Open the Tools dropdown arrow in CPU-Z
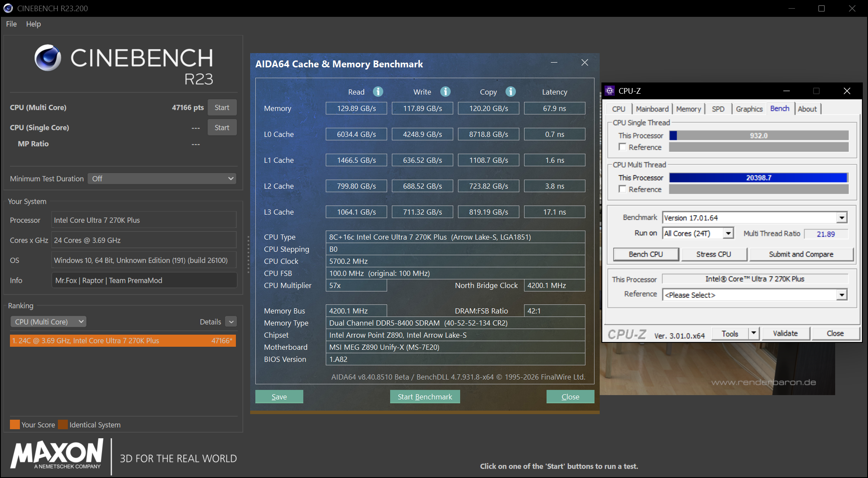Viewport: 868px width, 478px height. point(754,333)
